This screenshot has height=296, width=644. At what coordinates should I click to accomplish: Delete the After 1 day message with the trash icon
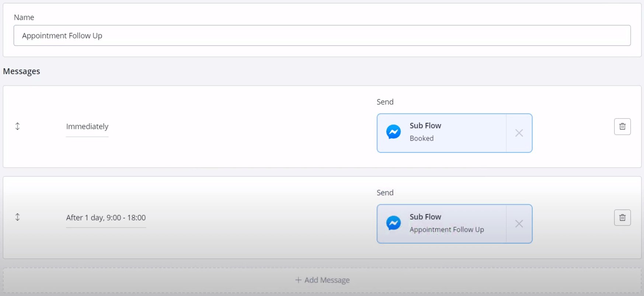coord(622,217)
